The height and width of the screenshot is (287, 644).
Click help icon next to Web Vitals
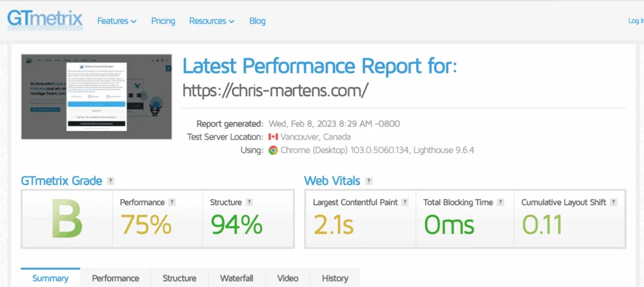pos(368,181)
